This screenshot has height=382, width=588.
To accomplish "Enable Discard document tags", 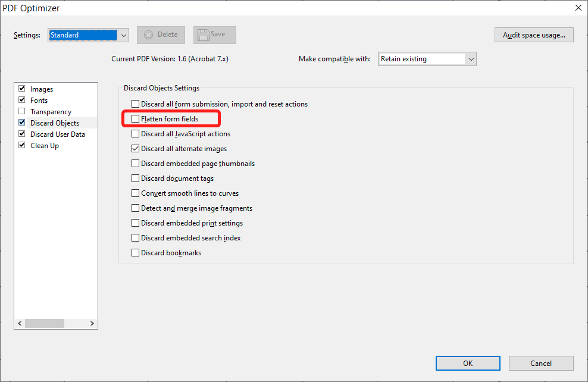I will pyautogui.click(x=135, y=178).
